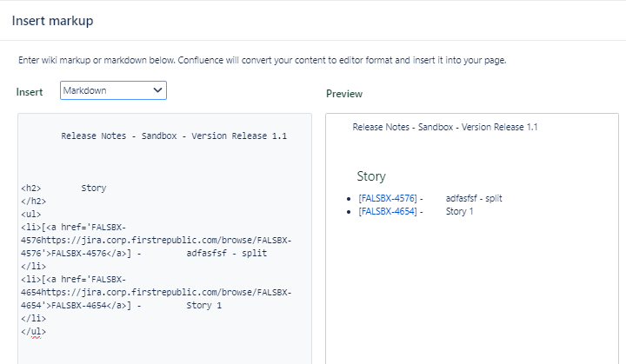Click the '<h2> Story' line in editor
This screenshot has height=364, width=626.
pyautogui.click(x=63, y=188)
